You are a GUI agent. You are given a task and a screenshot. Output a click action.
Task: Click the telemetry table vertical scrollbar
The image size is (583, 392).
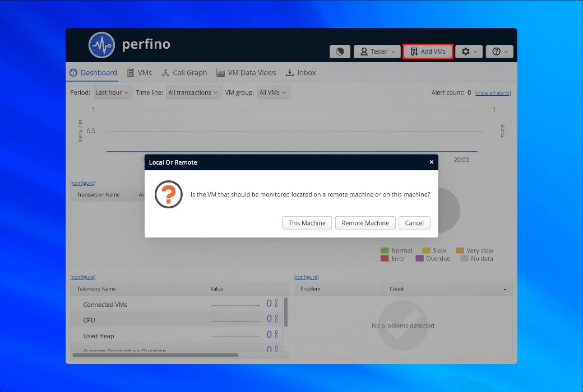coord(286,312)
